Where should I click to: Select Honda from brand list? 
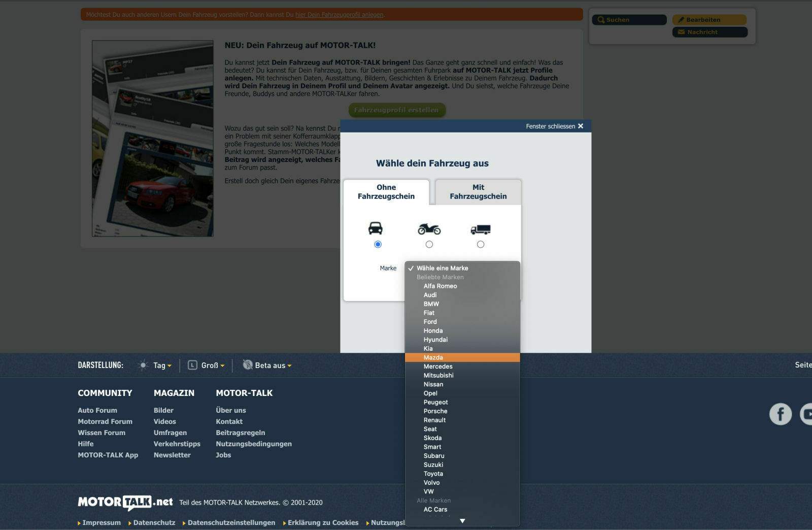(x=462, y=330)
